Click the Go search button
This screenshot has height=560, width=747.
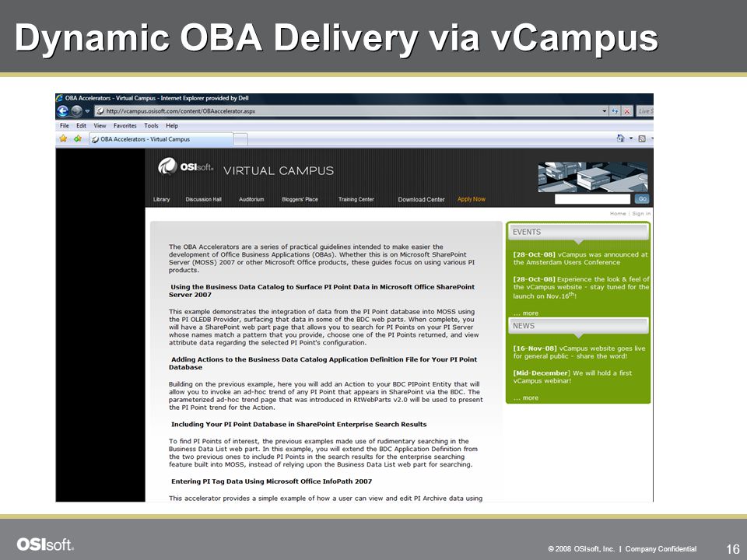(x=642, y=199)
